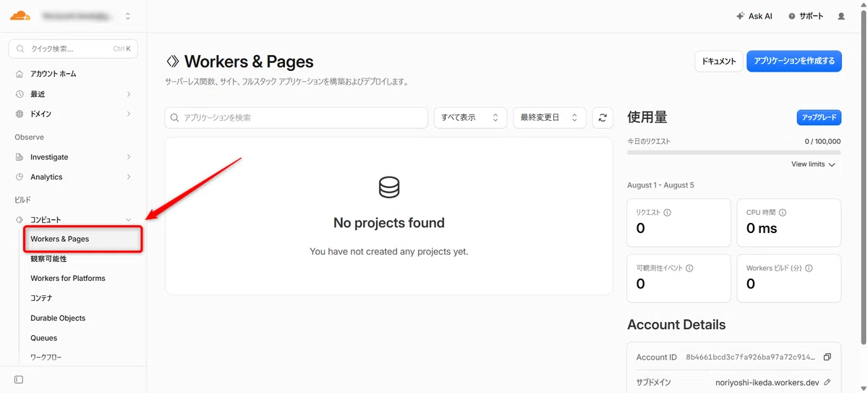Open the 最近 recent menu item
The width and height of the screenshot is (868, 393).
38,94
